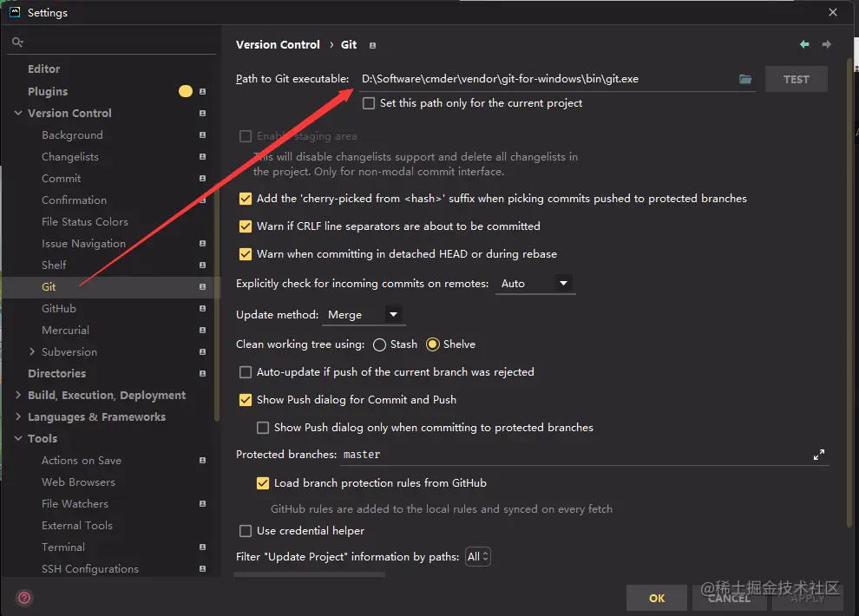The width and height of the screenshot is (859, 616).
Task: Open the incoming commits check Auto dropdown
Action: click(x=534, y=284)
